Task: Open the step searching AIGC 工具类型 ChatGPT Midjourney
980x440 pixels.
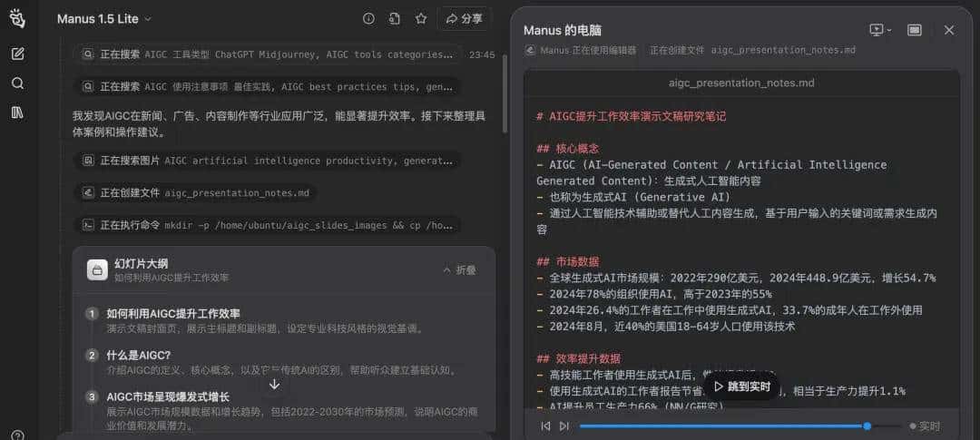Action: [x=268, y=54]
